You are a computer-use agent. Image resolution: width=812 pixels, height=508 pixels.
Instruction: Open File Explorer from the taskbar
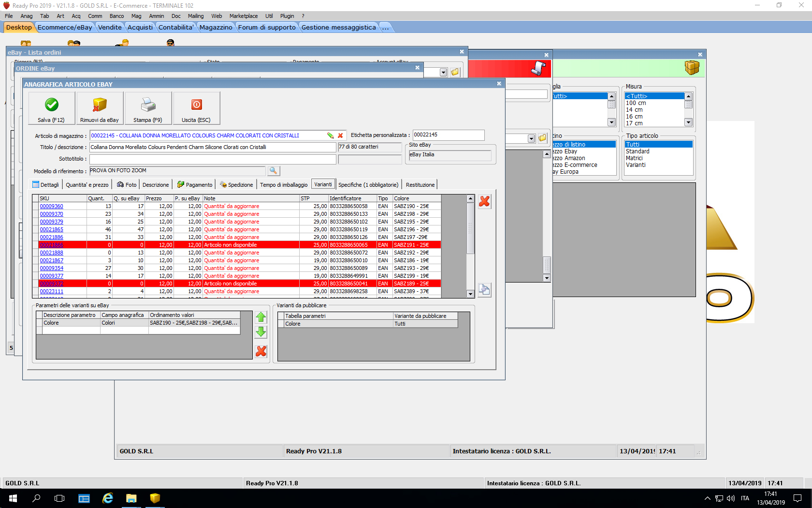(x=131, y=498)
